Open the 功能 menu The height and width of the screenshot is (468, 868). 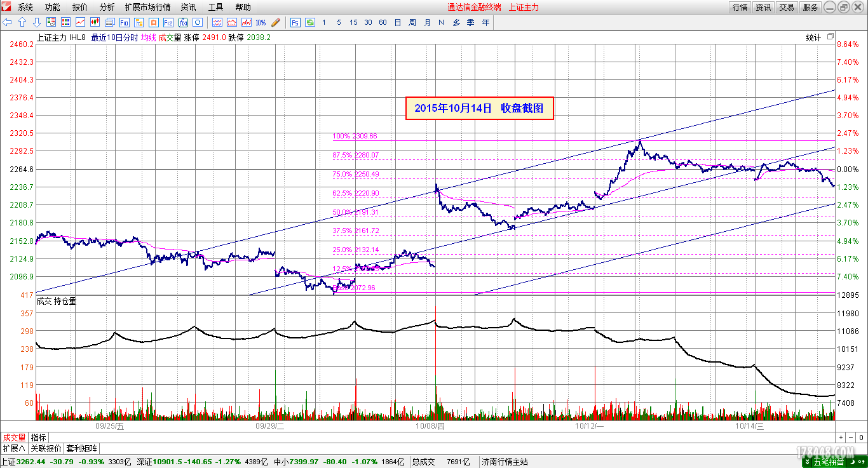(53, 7)
